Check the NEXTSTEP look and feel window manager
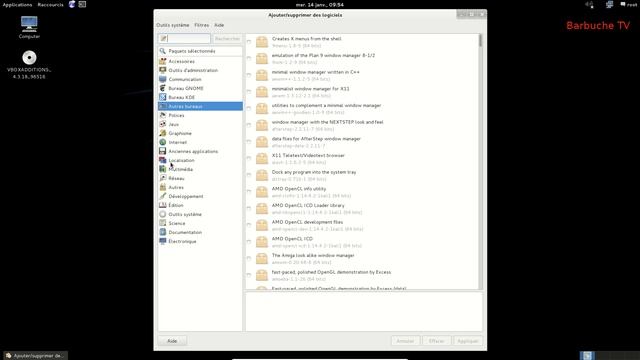Image resolution: width=640 pixels, height=360 pixels. (249, 125)
